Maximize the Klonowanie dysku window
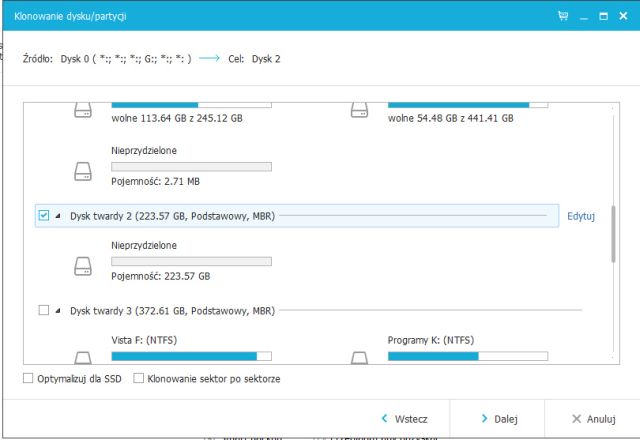Viewport: 640px width, 440px height. coord(603,17)
